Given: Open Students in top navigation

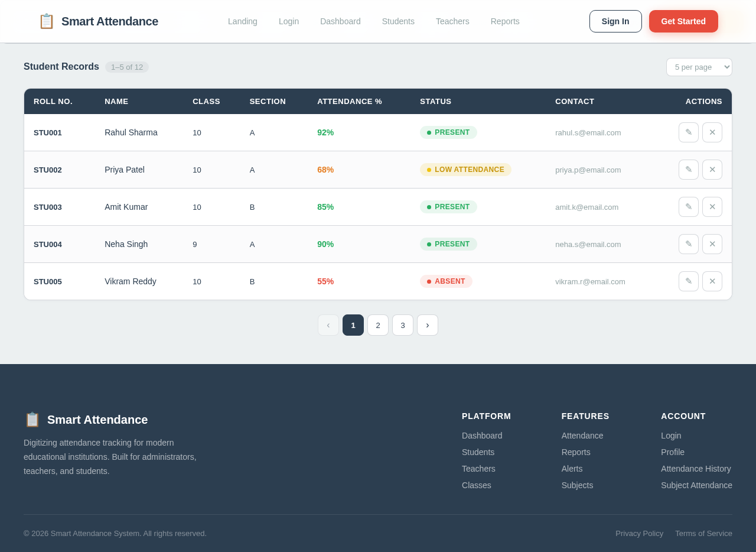Looking at the screenshot, I should coord(398,21).
